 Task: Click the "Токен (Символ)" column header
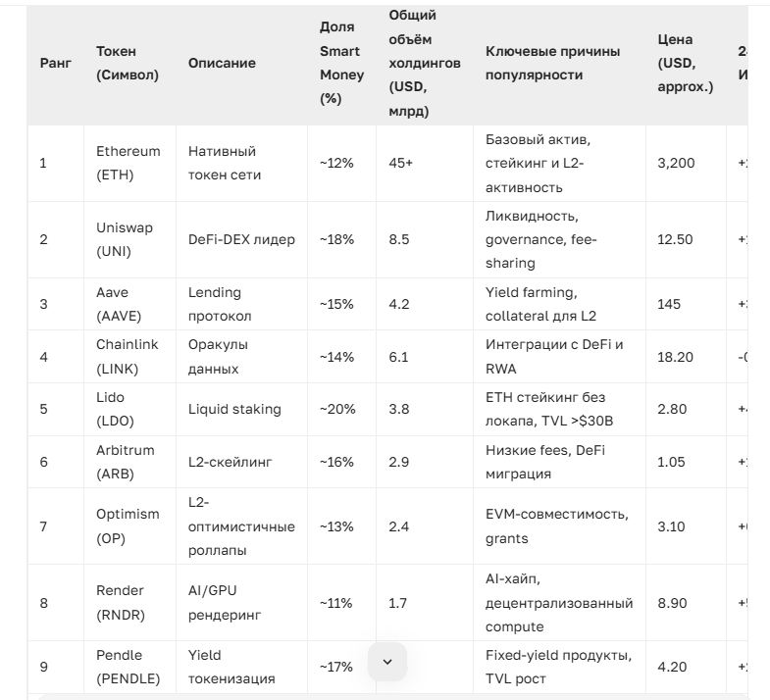[128, 63]
